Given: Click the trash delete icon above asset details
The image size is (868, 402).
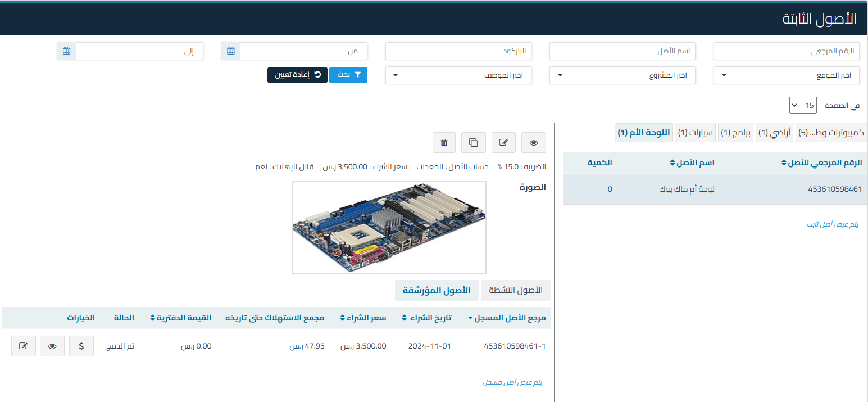Looking at the screenshot, I should click(x=444, y=143).
